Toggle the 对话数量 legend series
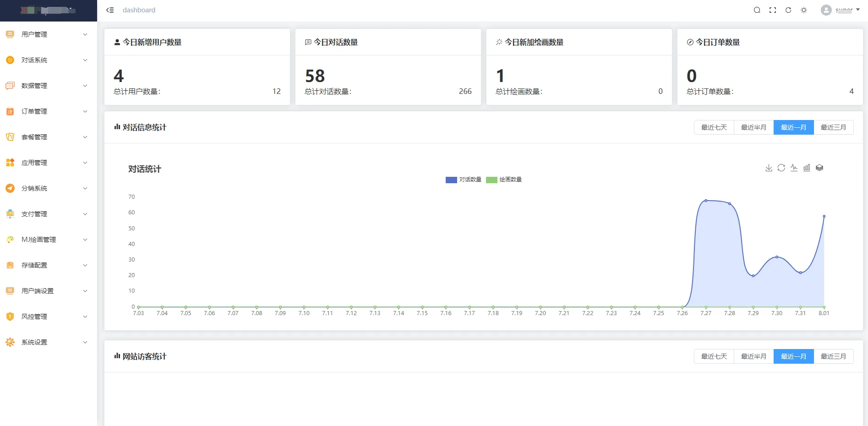This screenshot has height=426, width=868. pyautogui.click(x=463, y=180)
